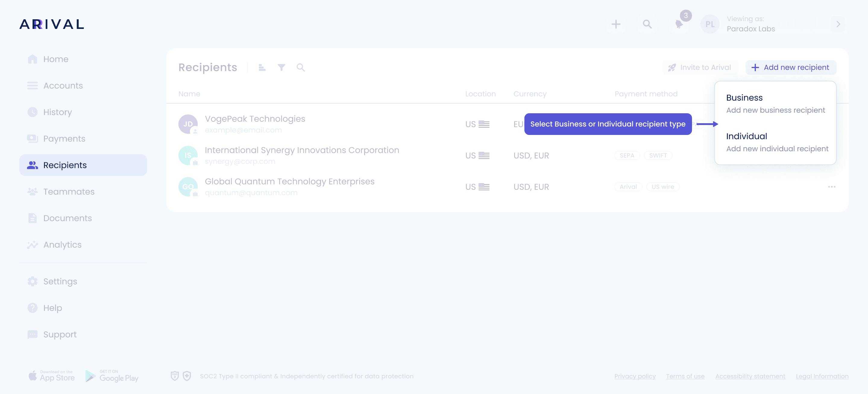Click the Payment method column header
868x394 pixels.
(x=646, y=94)
